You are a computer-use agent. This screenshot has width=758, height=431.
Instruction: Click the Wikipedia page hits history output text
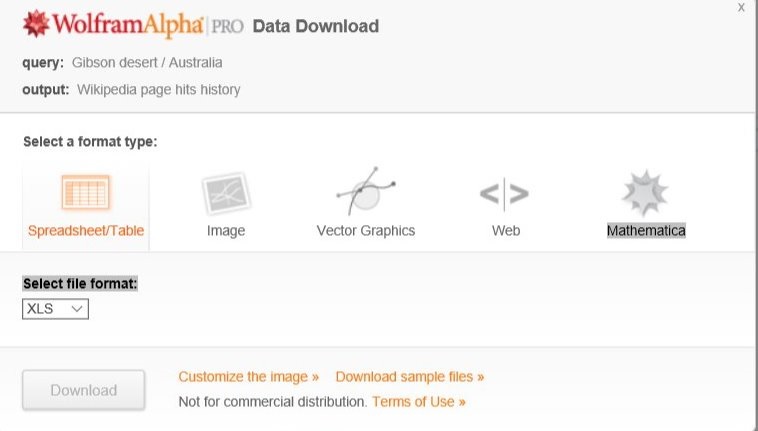point(158,90)
